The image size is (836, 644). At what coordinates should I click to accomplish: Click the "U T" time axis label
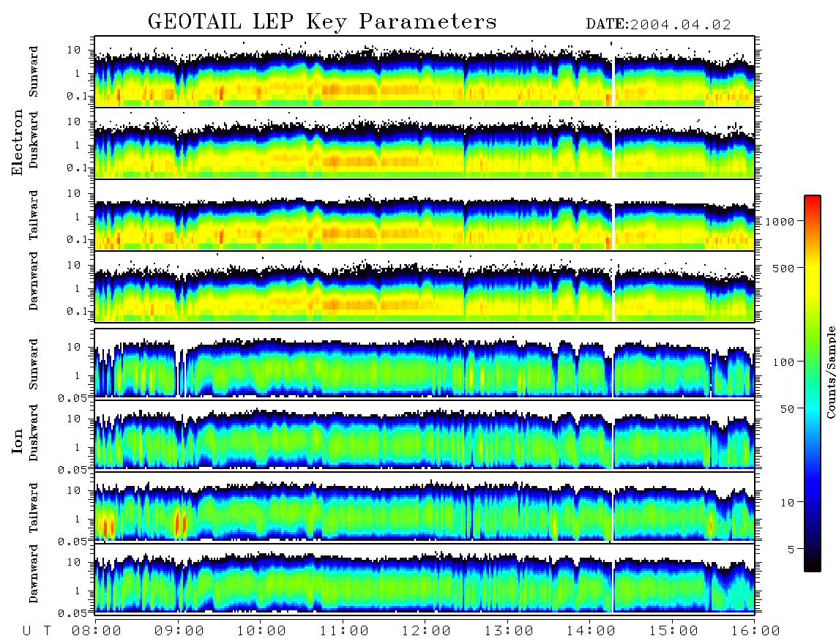pyautogui.click(x=37, y=631)
